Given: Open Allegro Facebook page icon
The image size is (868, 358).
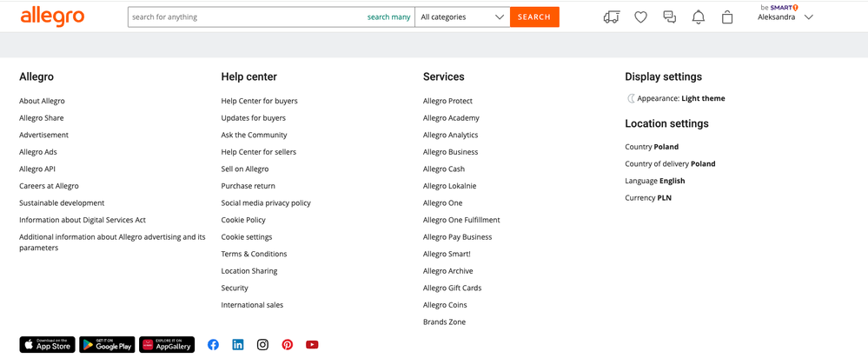Looking at the screenshot, I should 213,345.
